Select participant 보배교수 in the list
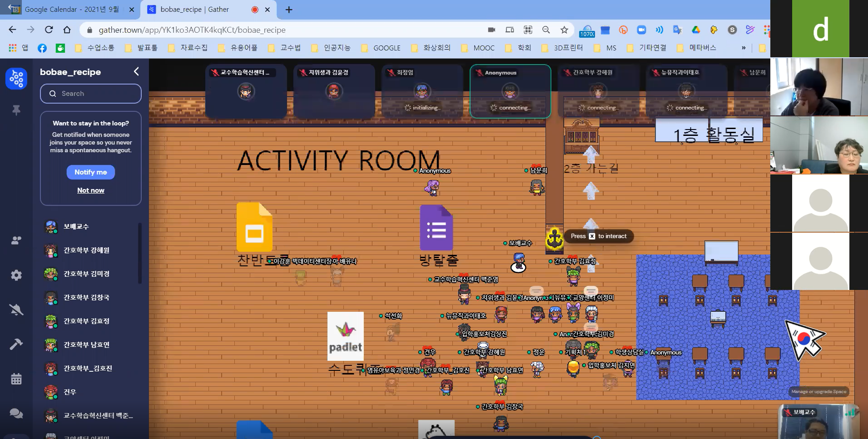Screen dimensions: 868x439 90,226
